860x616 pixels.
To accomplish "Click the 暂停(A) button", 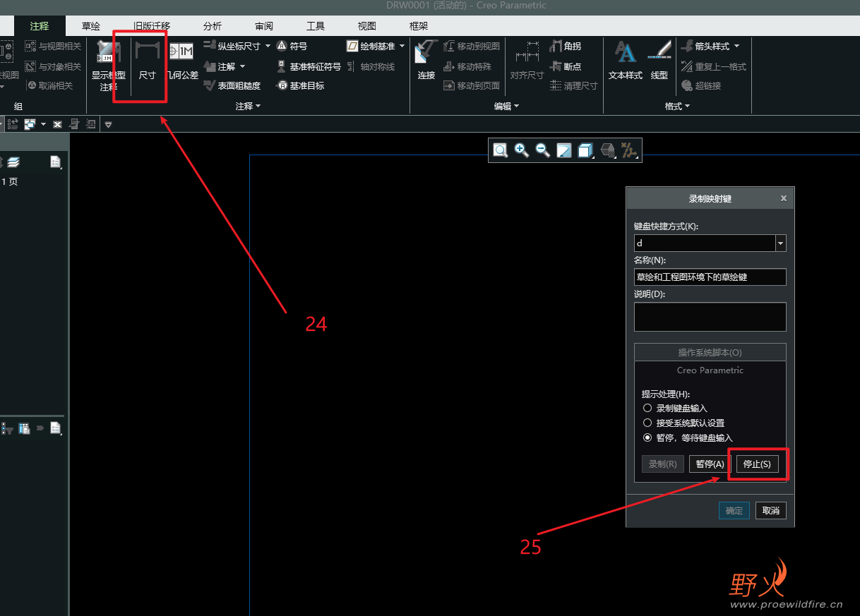I will point(710,464).
